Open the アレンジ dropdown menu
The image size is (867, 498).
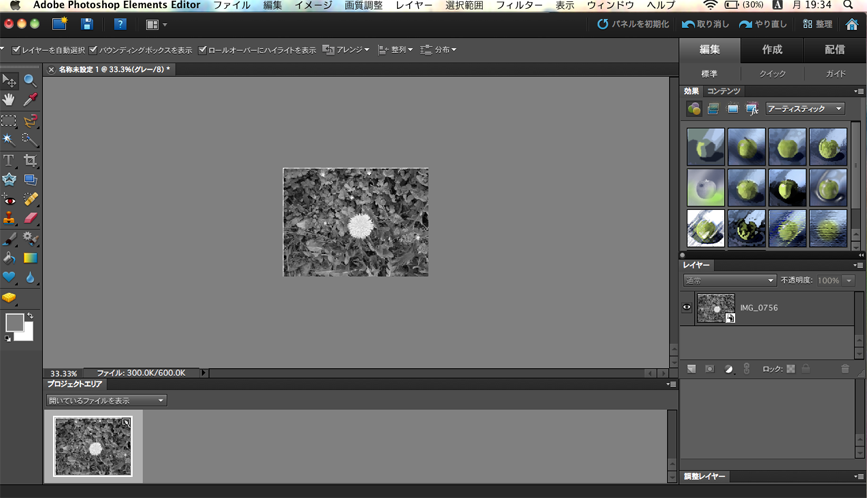click(x=346, y=49)
